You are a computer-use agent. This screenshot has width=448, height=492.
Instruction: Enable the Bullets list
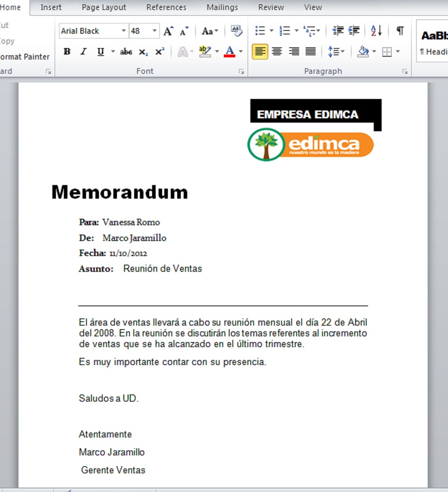click(x=260, y=31)
